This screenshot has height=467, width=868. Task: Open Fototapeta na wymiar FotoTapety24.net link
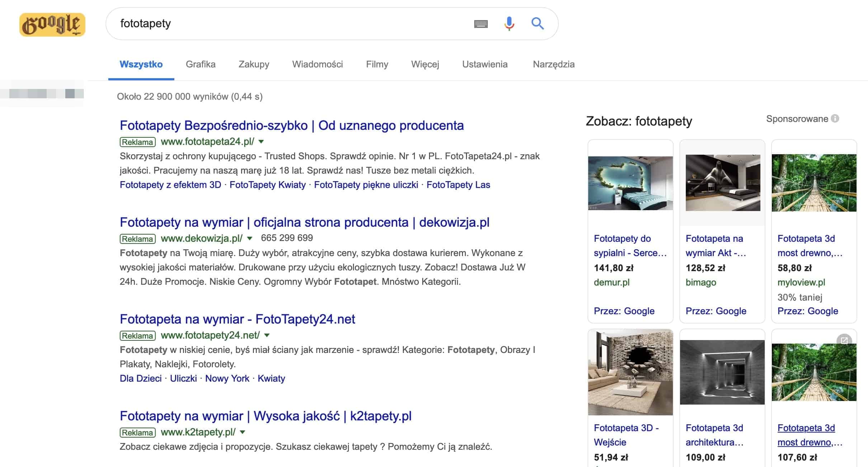pos(237,319)
